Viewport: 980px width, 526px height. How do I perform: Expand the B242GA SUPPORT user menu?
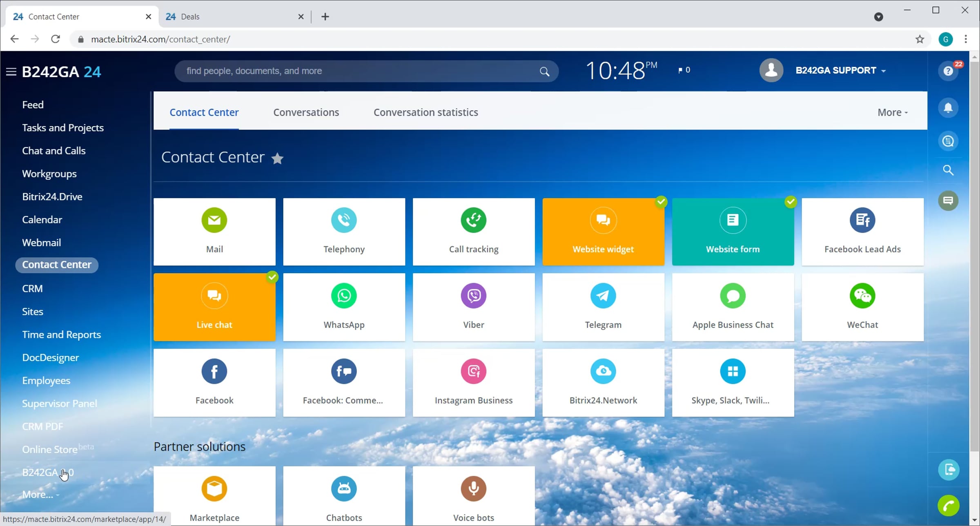click(x=841, y=70)
